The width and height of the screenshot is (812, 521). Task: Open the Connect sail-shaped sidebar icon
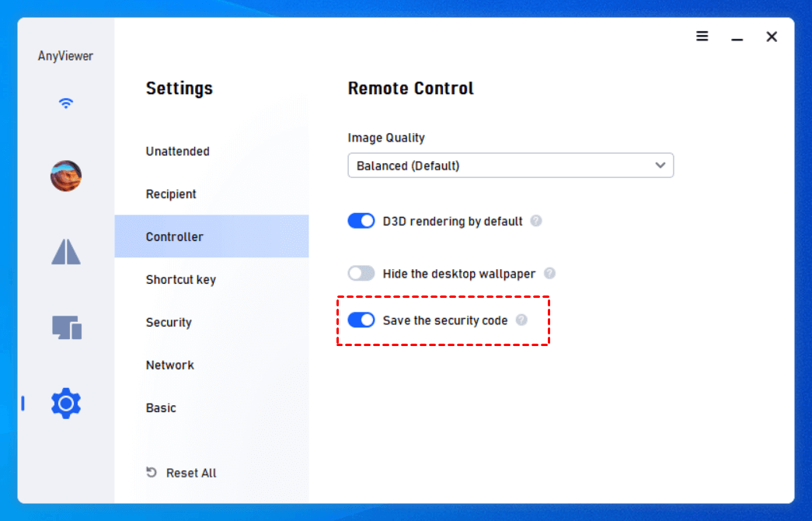pyautogui.click(x=66, y=251)
